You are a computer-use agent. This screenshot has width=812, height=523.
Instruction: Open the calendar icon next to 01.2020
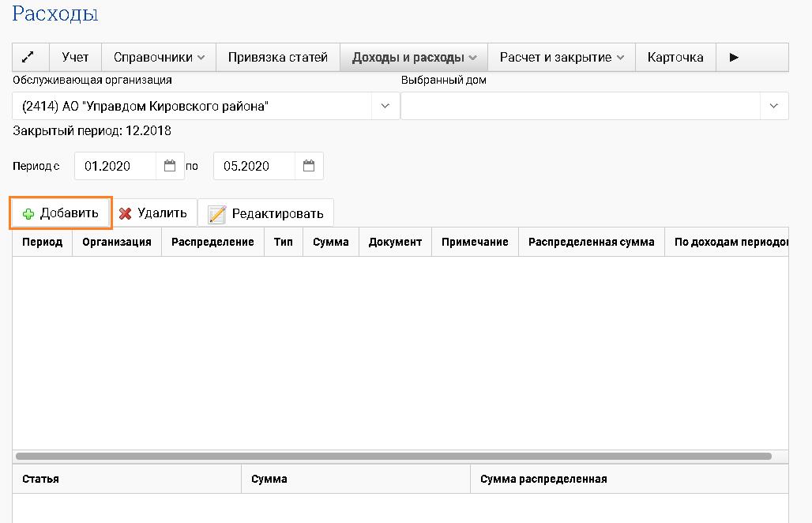pos(171,166)
